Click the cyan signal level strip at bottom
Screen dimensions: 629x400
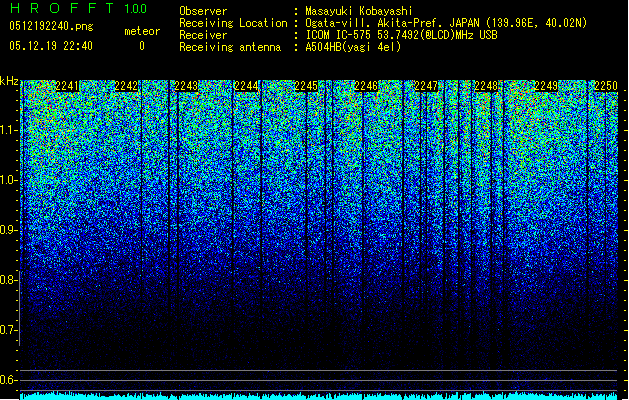pyautogui.click(x=319, y=396)
